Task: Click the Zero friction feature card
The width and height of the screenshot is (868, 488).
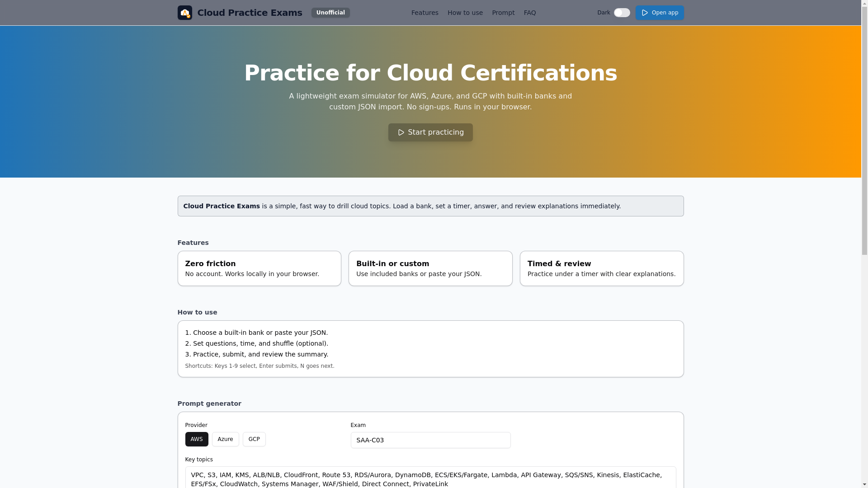Action: pyautogui.click(x=259, y=268)
